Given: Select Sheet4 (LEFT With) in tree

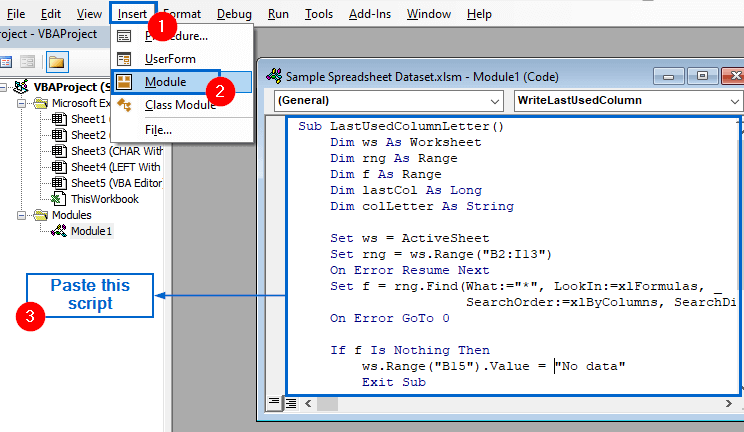Looking at the screenshot, I should (x=116, y=167).
